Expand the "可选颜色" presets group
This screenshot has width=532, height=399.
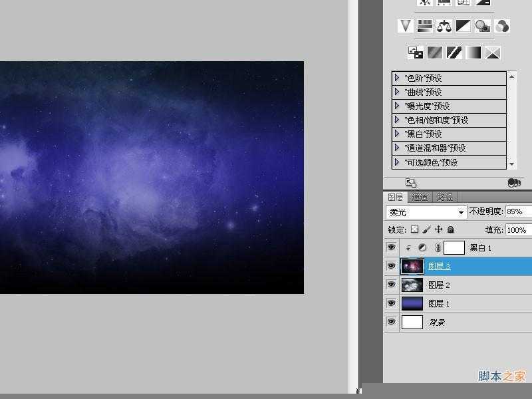[396, 162]
